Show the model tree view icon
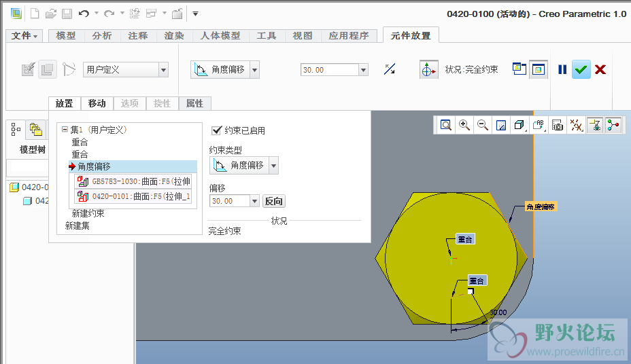This screenshot has width=631, height=364. (x=16, y=129)
